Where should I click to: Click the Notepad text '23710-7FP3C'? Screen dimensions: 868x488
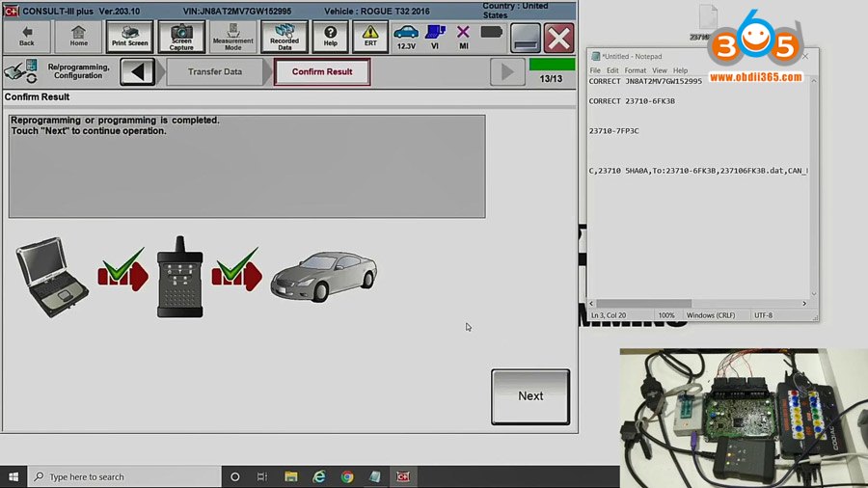point(613,131)
